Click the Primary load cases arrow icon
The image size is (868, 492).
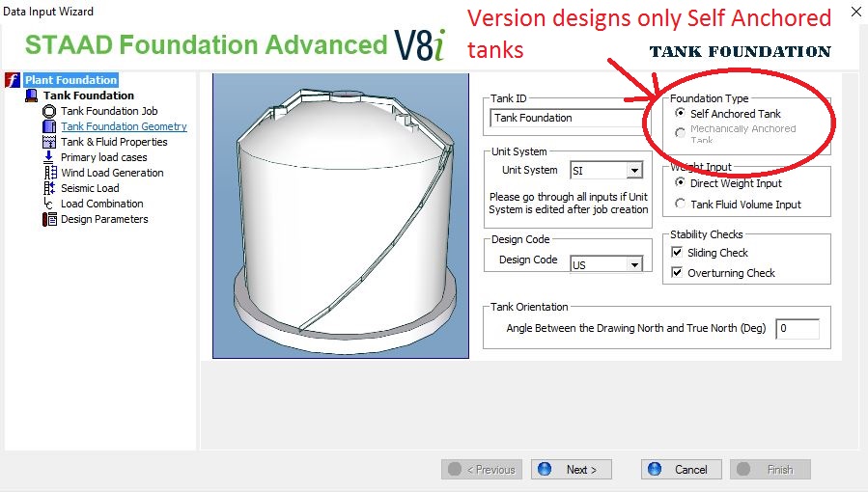(49, 157)
